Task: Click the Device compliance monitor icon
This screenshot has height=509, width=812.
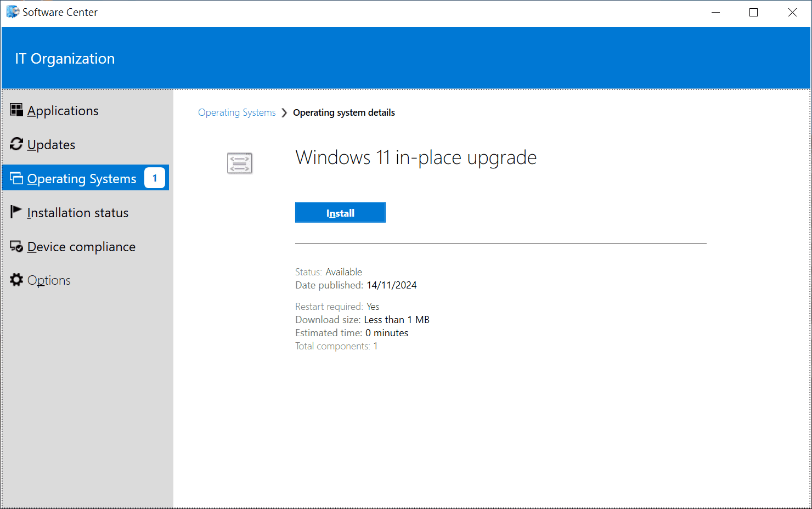Action: [x=16, y=246]
